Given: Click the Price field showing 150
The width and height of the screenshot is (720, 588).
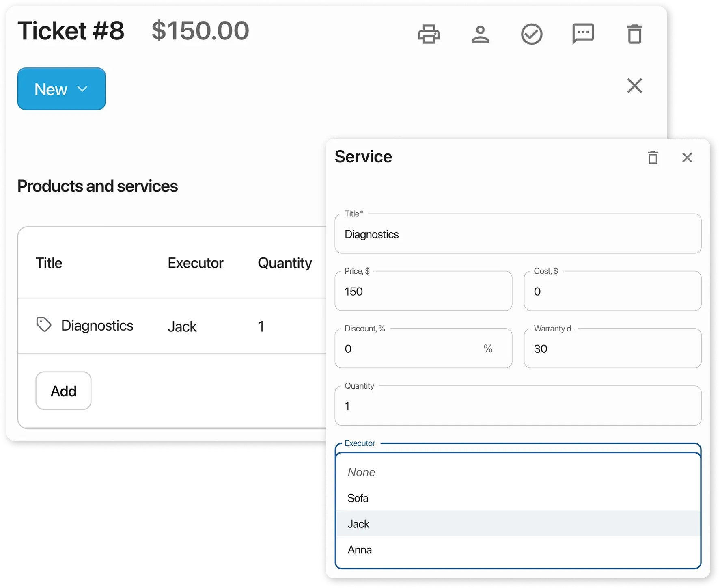Looking at the screenshot, I should 423,291.
